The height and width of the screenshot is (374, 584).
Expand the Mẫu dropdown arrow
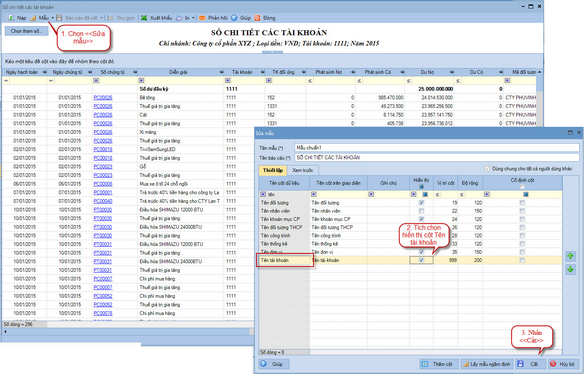(x=53, y=18)
